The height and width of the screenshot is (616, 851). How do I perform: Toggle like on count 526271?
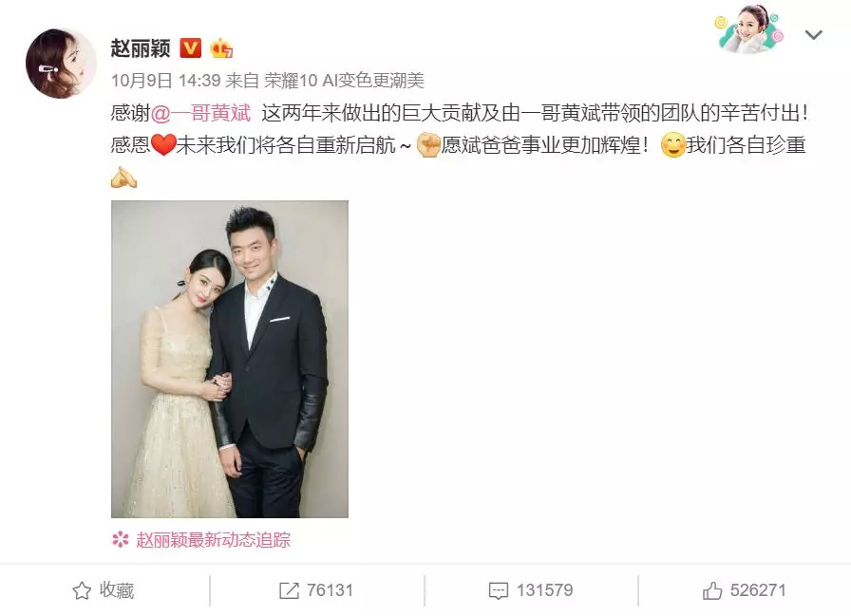744,590
